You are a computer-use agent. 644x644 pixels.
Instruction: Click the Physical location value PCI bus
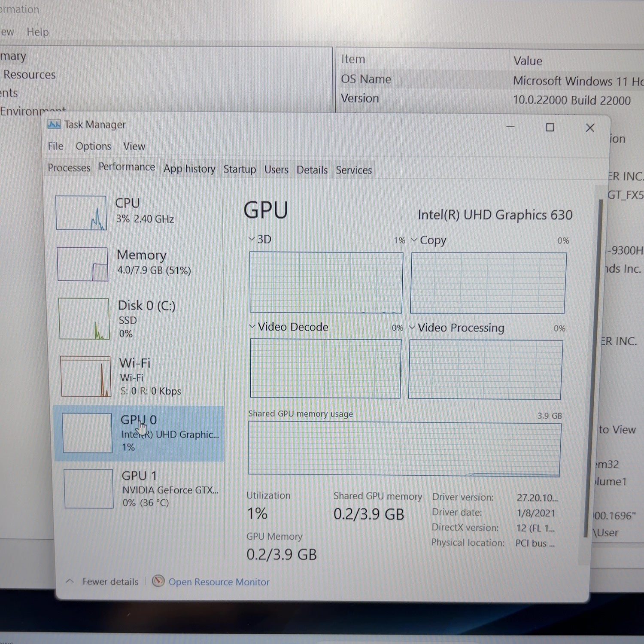pyautogui.click(x=535, y=543)
